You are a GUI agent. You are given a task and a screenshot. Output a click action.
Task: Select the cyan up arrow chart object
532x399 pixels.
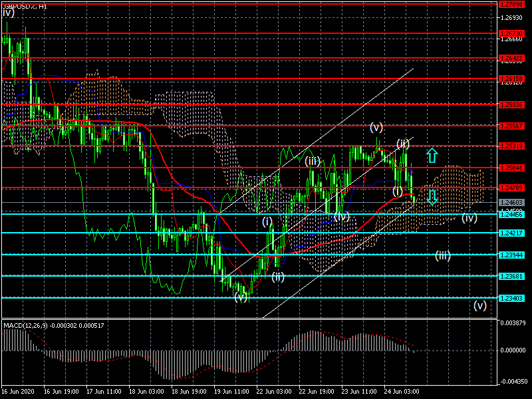pyautogui.click(x=432, y=155)
